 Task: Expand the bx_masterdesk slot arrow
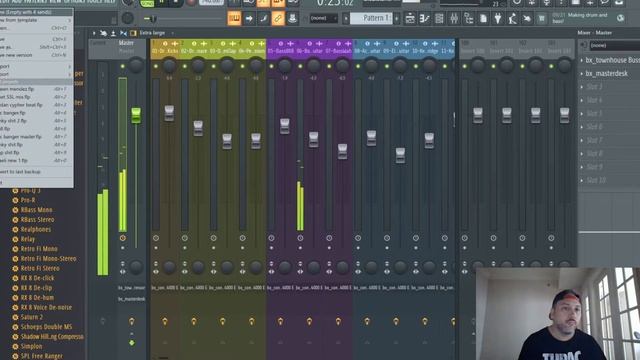(582, 74)
